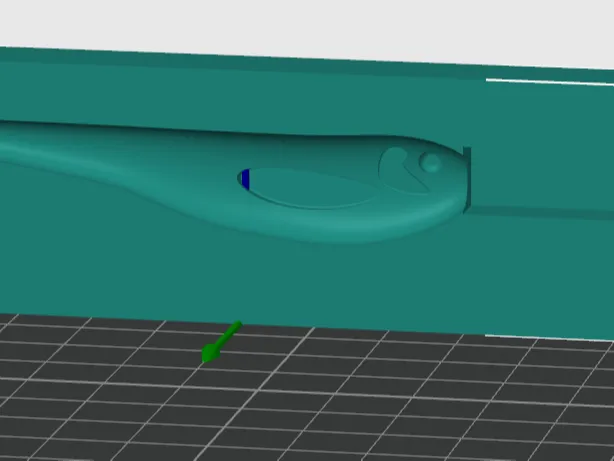Click the small round eye dimple
Viewport: 614px width, 461px height.
point(430,162)
